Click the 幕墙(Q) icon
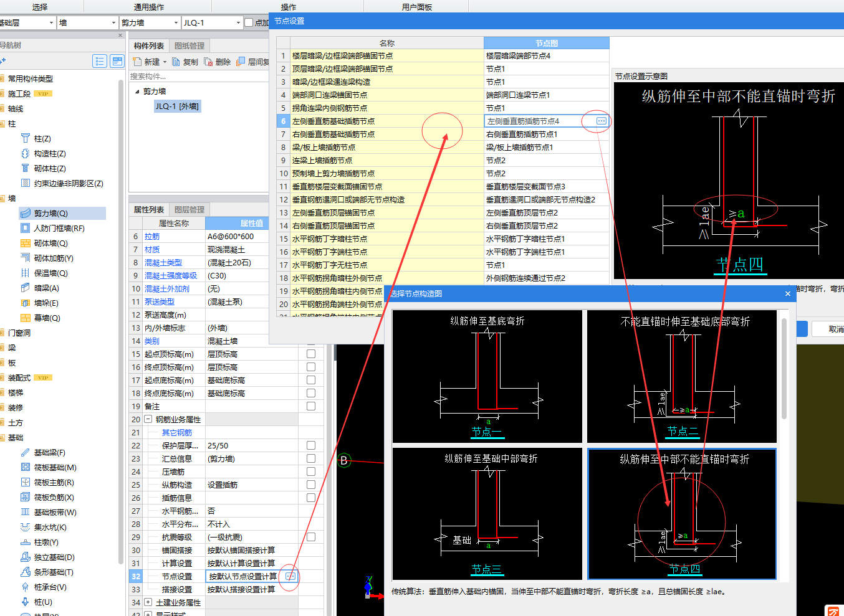Image resolution: width=844 pixels, height=616 pixels. (x=26, y=318)
